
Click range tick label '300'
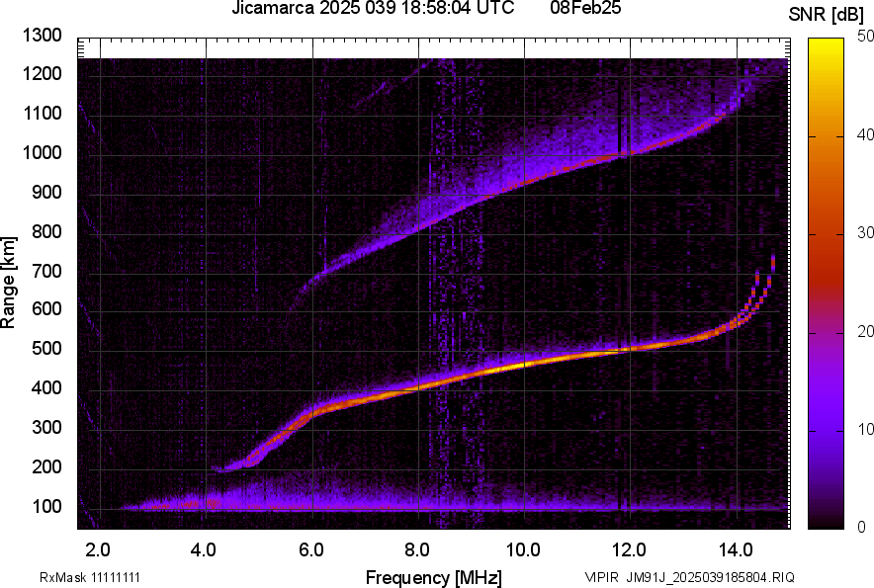(x=46, y=428)
